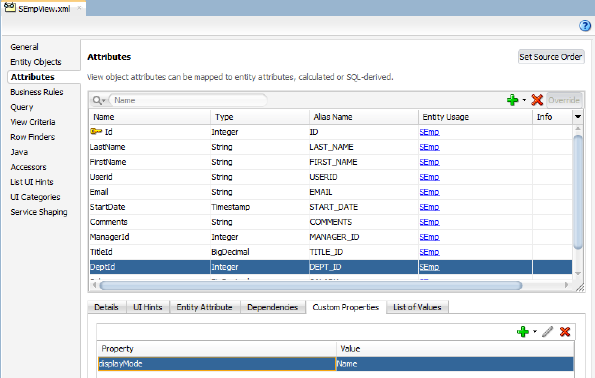
Task: Click the scroll down arrow of attributes table
Action: point(578,273)
